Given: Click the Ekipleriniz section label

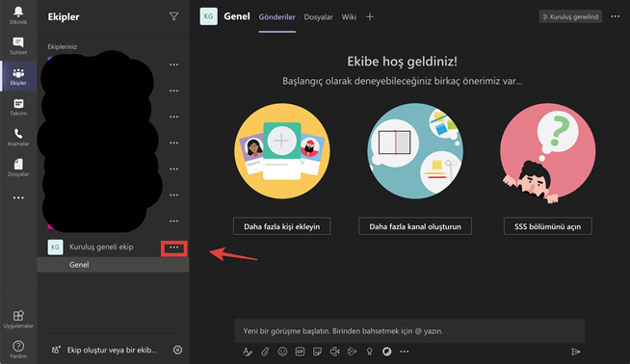Looking at the screenshot, I should coord(63,46).
